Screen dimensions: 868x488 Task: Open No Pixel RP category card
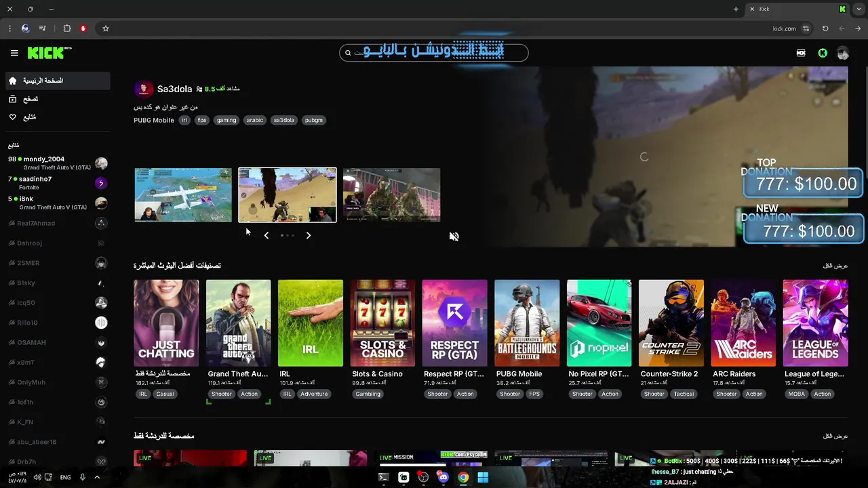[599, 323]
